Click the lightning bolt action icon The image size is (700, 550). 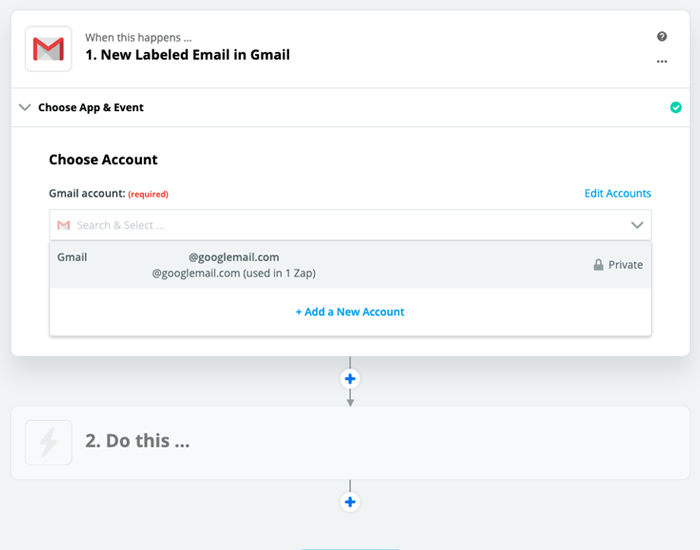pyautogui.click(x=49, y=442)
